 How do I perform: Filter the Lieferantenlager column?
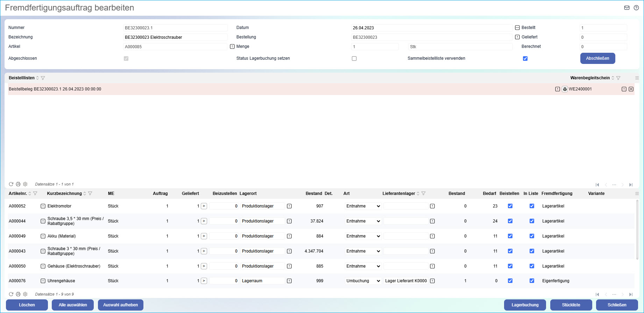(x=423, y=194)
